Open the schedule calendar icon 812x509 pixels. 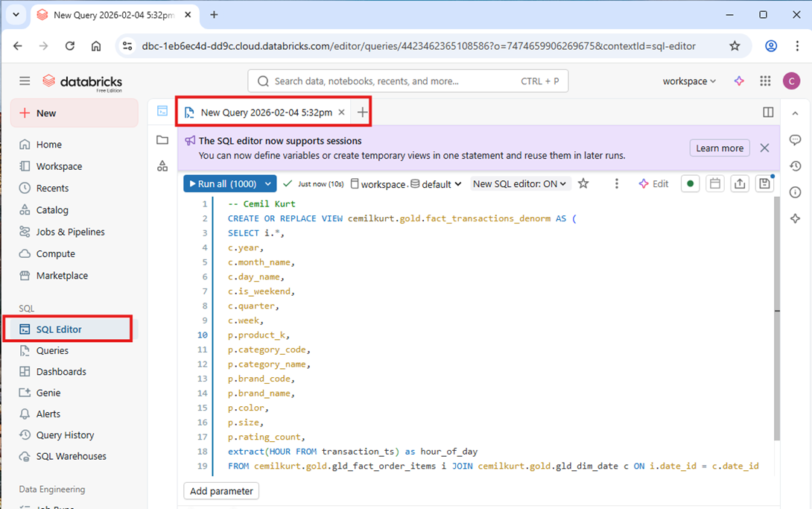point(715,184)
